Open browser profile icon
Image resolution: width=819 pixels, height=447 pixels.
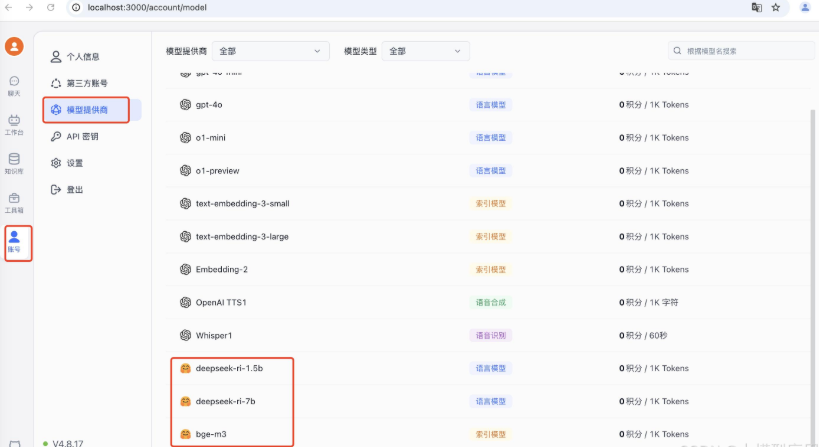coord(805,7)
